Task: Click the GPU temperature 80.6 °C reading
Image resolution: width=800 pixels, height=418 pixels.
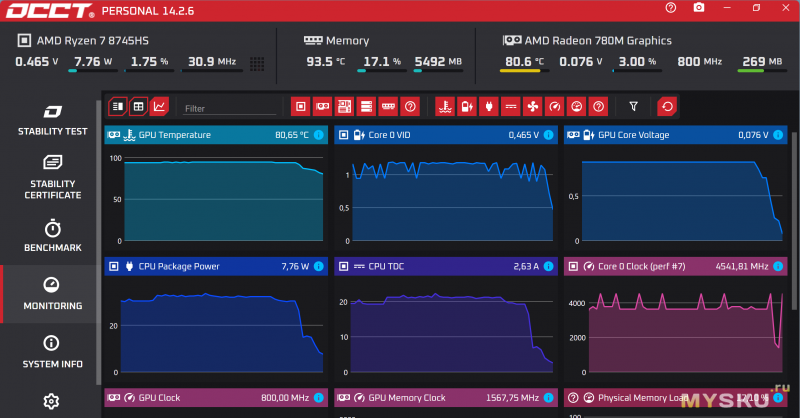Action: pos(524,62)
